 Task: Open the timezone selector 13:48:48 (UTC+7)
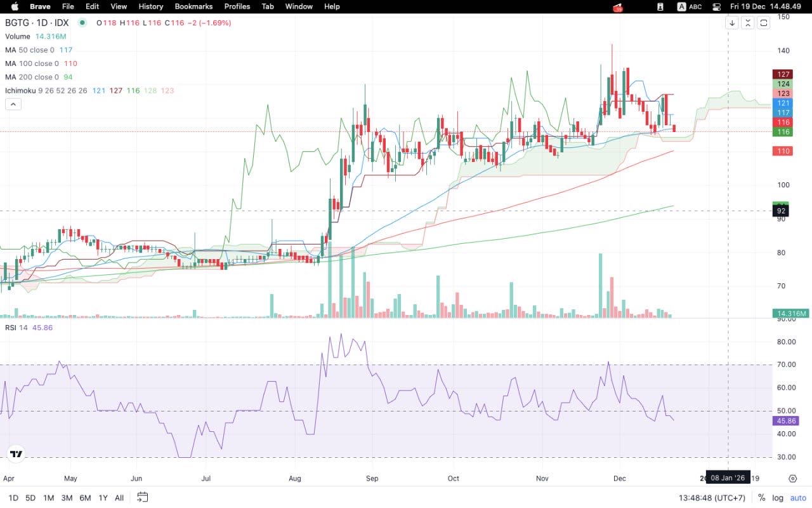click(x=712, y=497)
